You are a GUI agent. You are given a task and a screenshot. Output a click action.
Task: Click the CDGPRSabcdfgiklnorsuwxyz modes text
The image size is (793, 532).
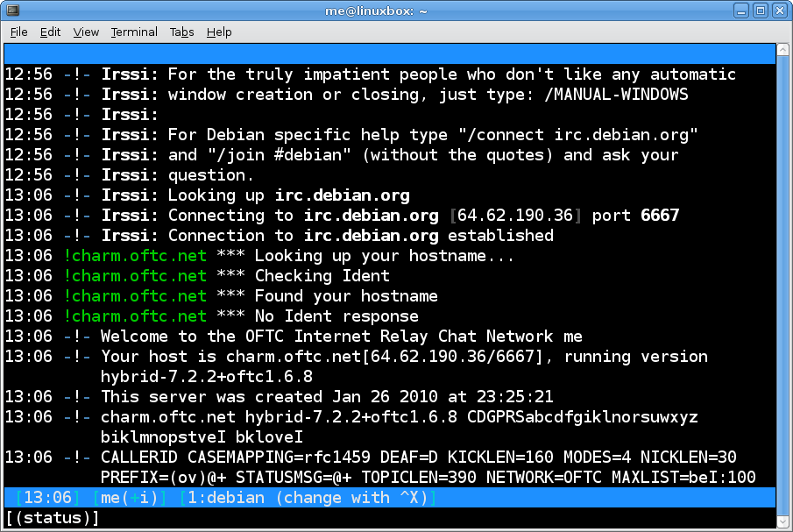click(x=582, y=417)
